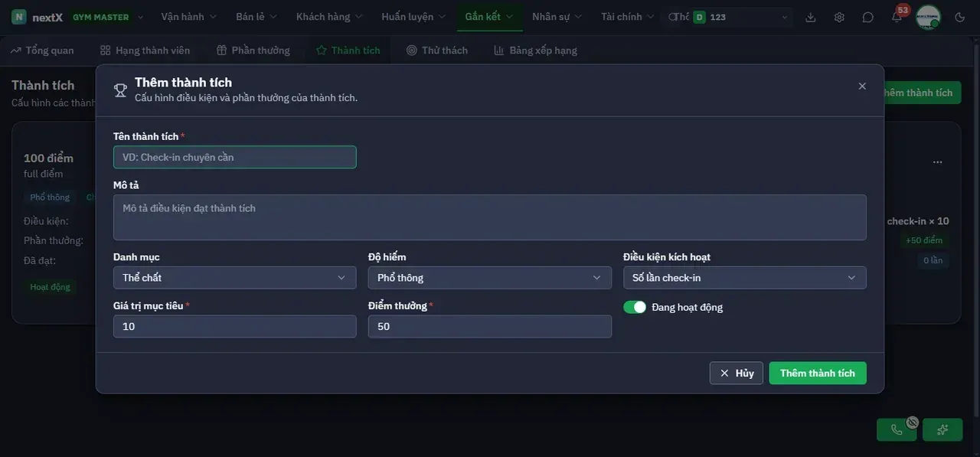The height and width of the screenshot is (457, 980).
Task: Click the Hủy cancel button
Action: [737, 374]
